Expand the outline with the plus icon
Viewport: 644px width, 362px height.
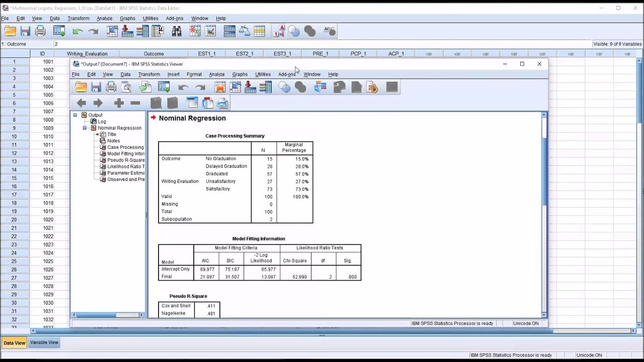(119, 103)
